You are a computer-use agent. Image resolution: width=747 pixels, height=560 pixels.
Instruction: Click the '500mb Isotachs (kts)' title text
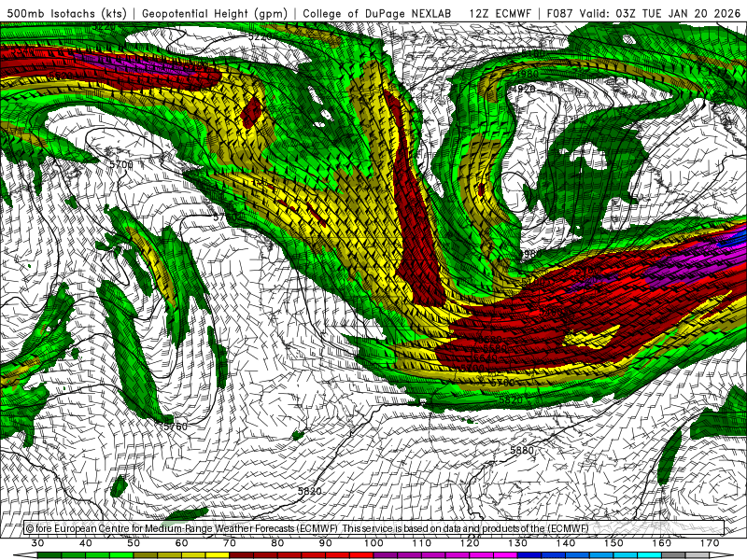pos(66,13)
